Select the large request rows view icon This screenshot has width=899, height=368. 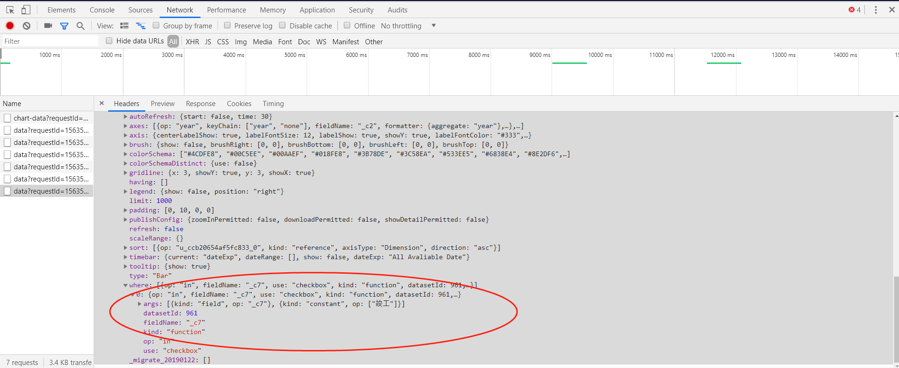(x=124, y=26)
